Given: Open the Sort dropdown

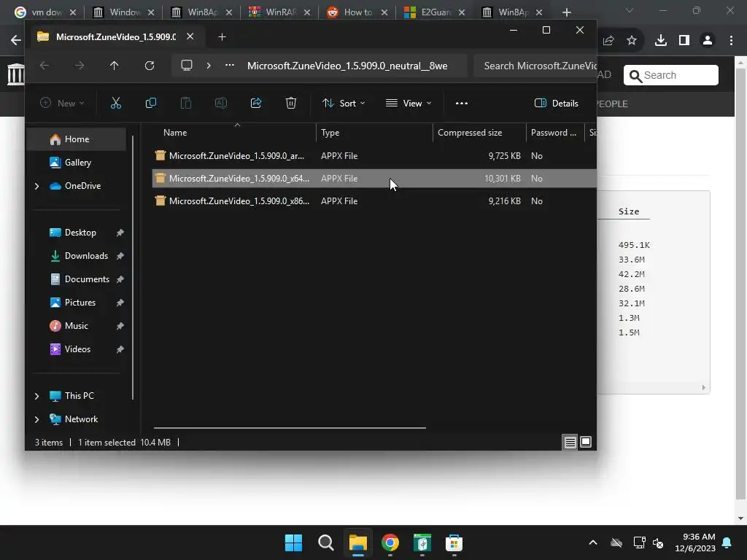Looking at the screenshot, I should click(344, 104).
